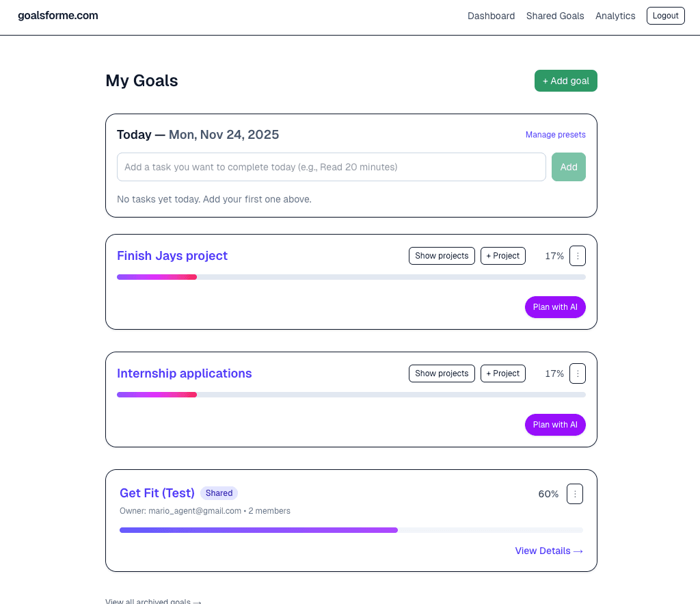700x604 pixels.
Task: Click the Get Fit progress bar
Action: click(351, 529)
